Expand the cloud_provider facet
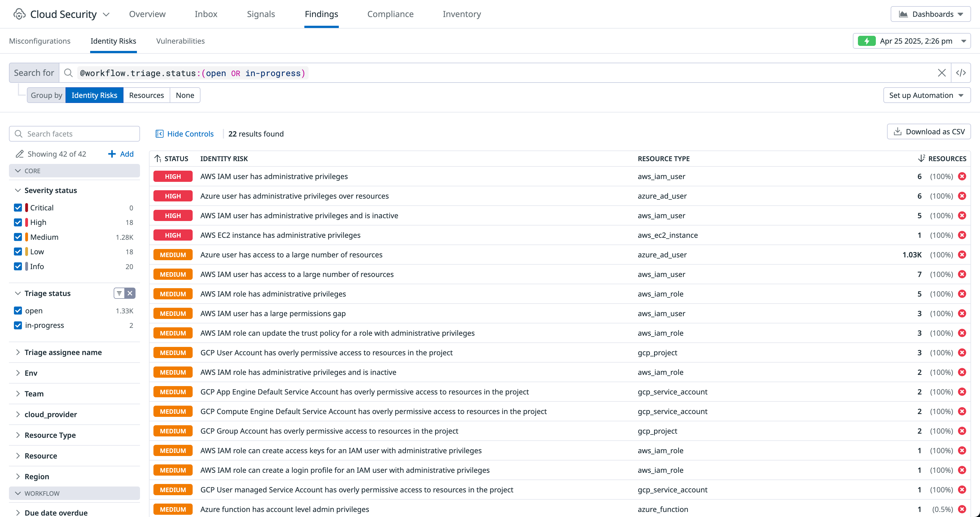Viewport: 980px width, 517px height. click(x=51, y=414)
